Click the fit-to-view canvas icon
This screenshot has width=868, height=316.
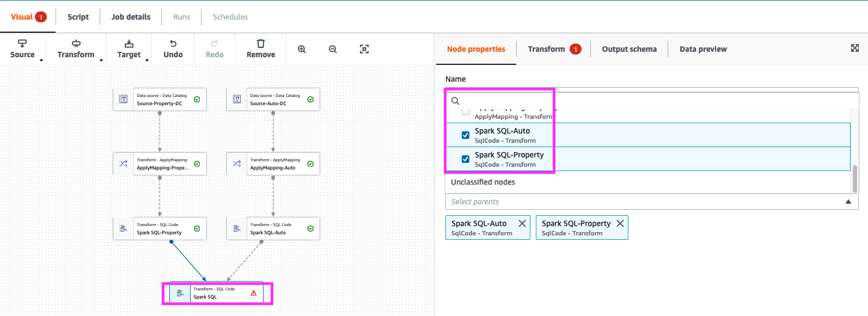point(364,49)
